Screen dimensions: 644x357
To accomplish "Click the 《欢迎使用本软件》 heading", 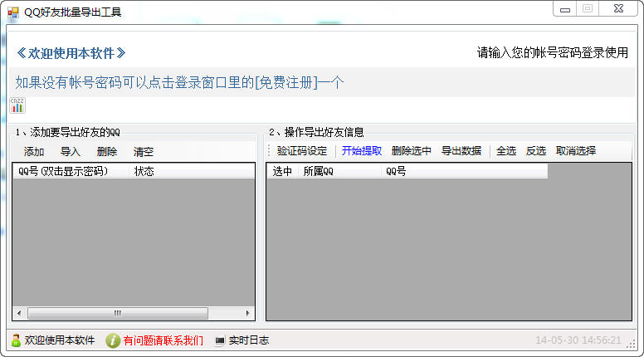I will click(71, 53).
